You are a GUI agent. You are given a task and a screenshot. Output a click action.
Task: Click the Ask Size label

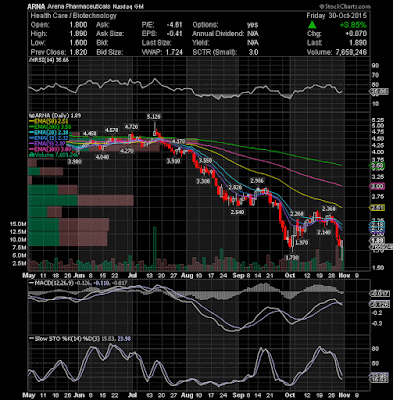click(110, 34)
